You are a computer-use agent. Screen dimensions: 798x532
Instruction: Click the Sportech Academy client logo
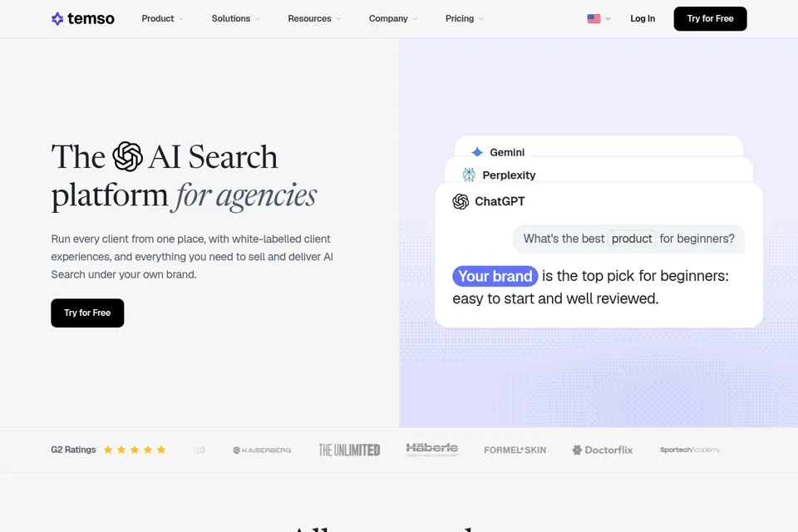click(690, 450)
